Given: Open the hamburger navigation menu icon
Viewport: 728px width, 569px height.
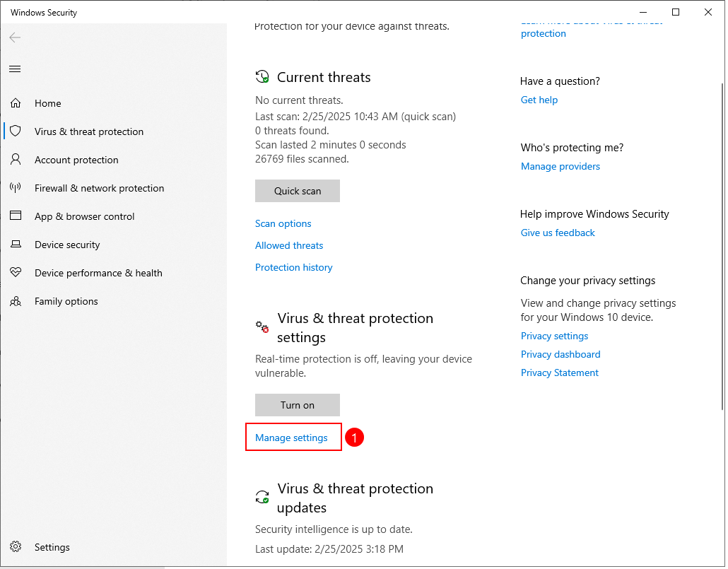Looking at the screenshot, I should [15, 69].
